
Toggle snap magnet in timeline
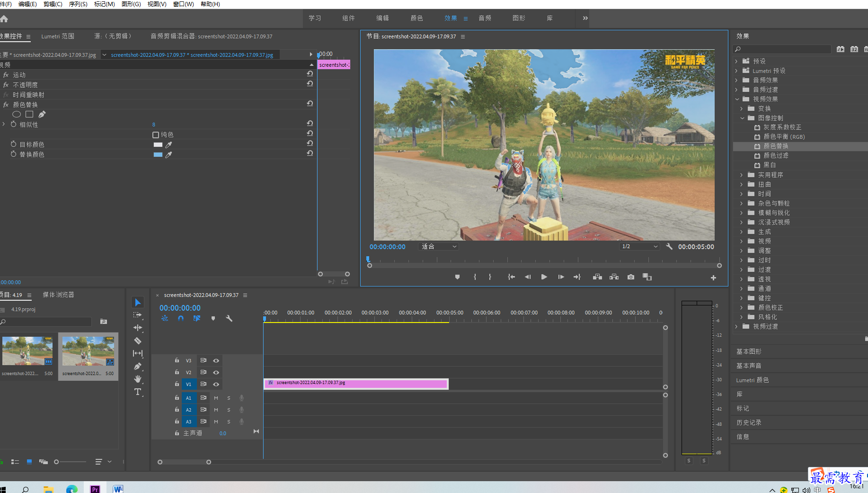coord(181,318)
